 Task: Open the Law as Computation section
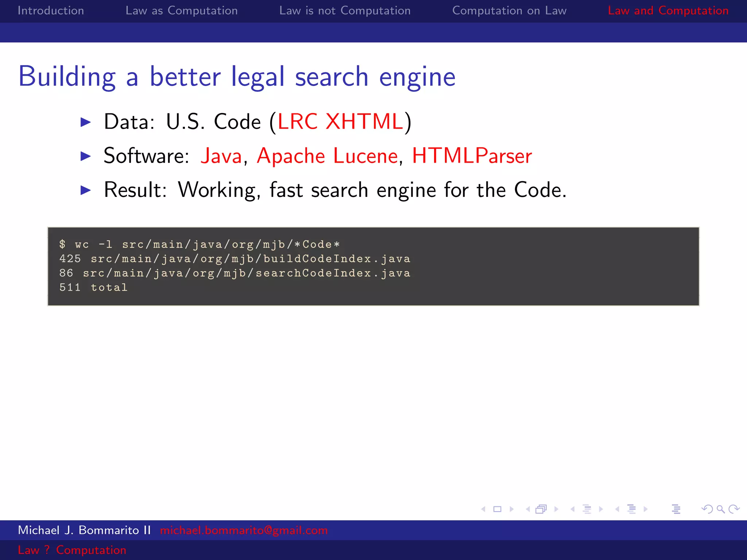tap(182, 11)
